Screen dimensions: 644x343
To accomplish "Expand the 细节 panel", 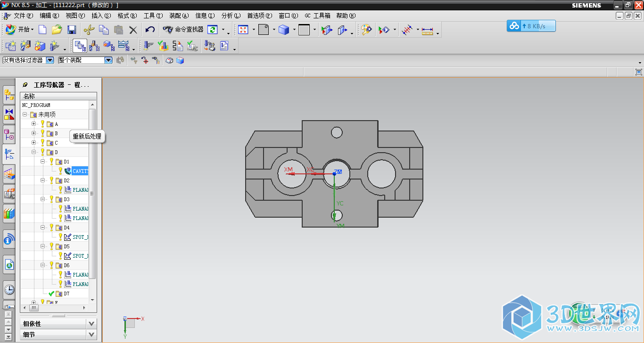I will coord(91,335).
